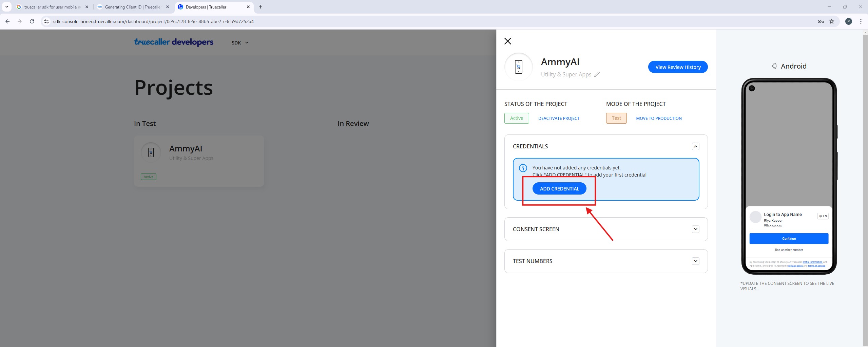Click the pencil edit icon beside Utility & Super Apps
Viewport: 868px width, 347px height.
click(x=597, y=74)
